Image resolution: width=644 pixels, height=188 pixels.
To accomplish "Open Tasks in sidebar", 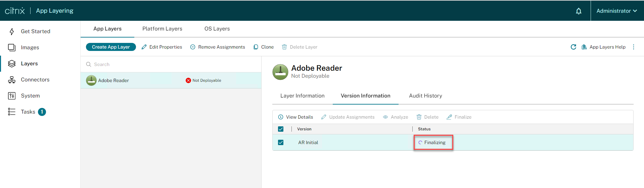I will 28,112.
